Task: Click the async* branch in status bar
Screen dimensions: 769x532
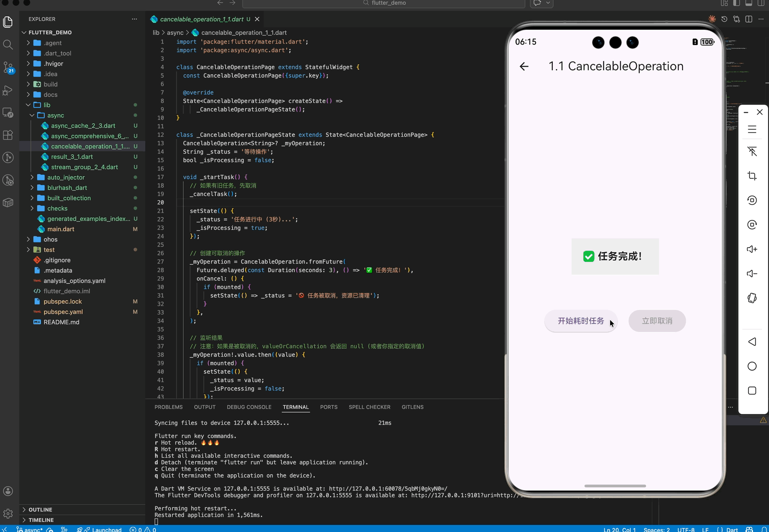Action: 30,529
